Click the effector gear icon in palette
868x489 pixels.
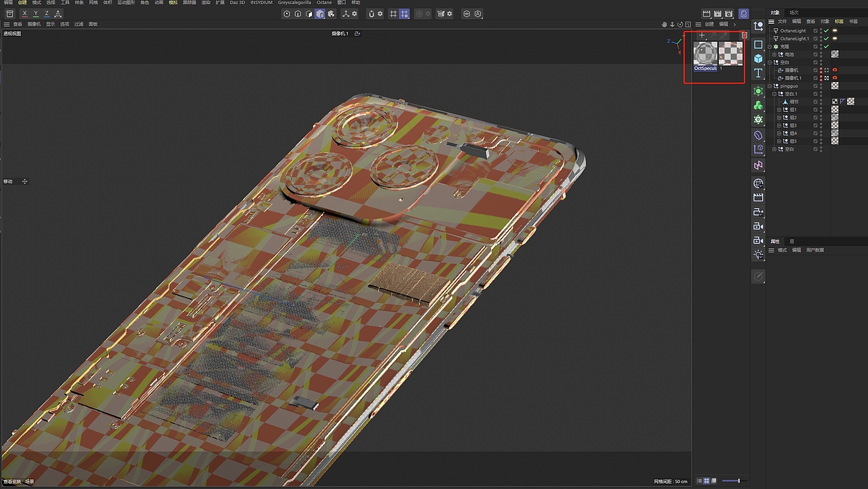pos(758,119)
